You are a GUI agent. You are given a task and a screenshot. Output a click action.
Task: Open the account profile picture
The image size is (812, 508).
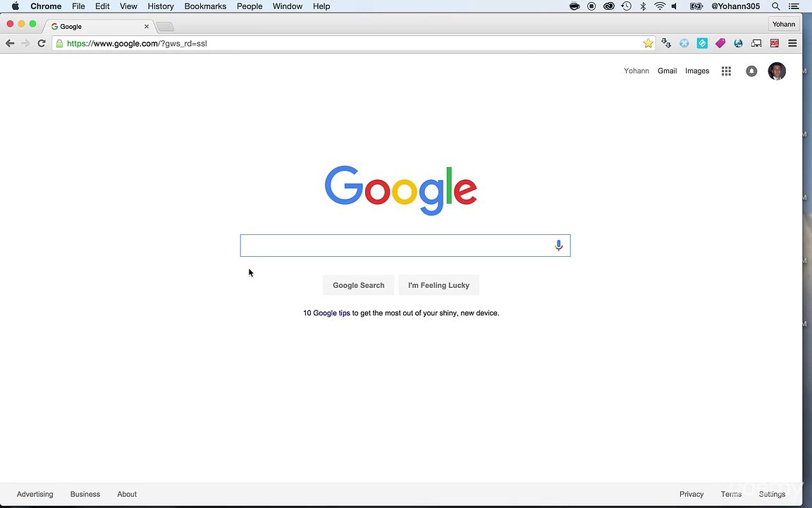(x=777, y=71)
